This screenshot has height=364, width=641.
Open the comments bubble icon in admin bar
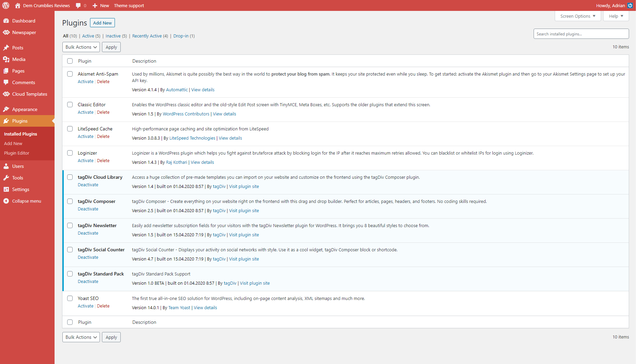click(78, 5)
